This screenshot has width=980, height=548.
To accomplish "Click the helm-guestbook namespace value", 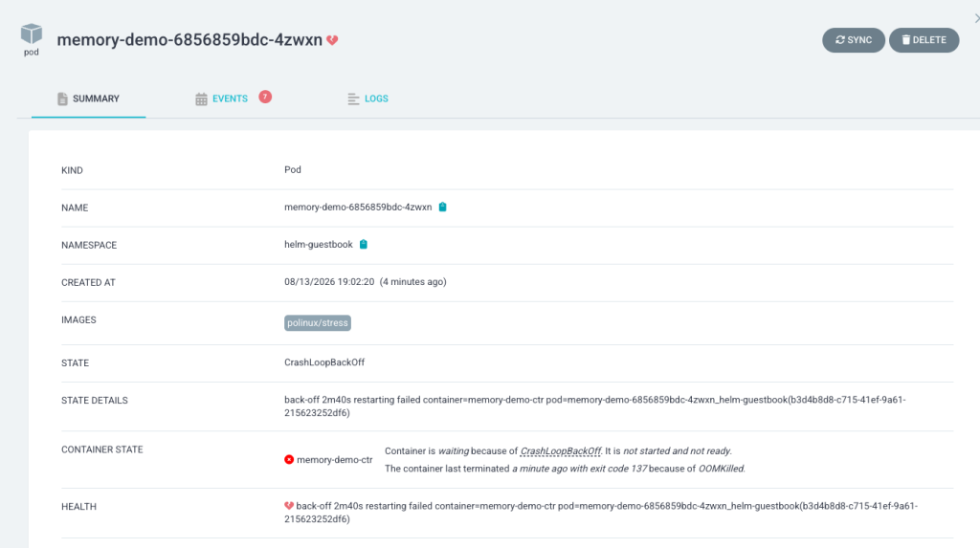I will 319,245.
